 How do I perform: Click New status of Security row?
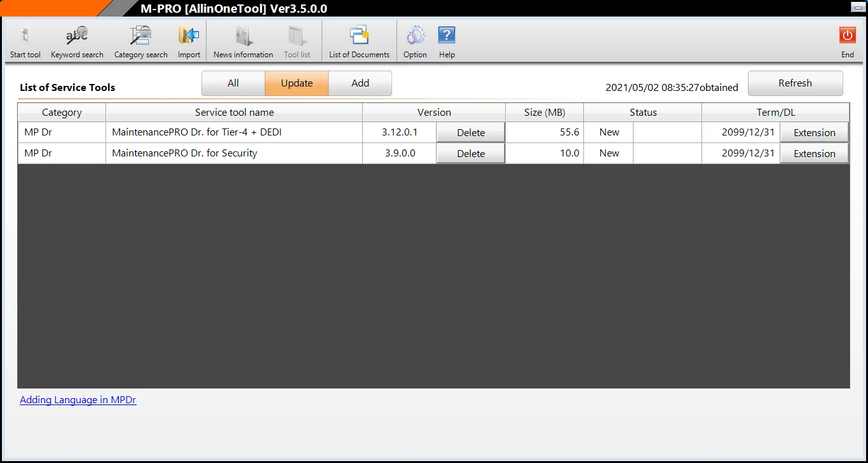pyautogui.click(x=609, y=153)
